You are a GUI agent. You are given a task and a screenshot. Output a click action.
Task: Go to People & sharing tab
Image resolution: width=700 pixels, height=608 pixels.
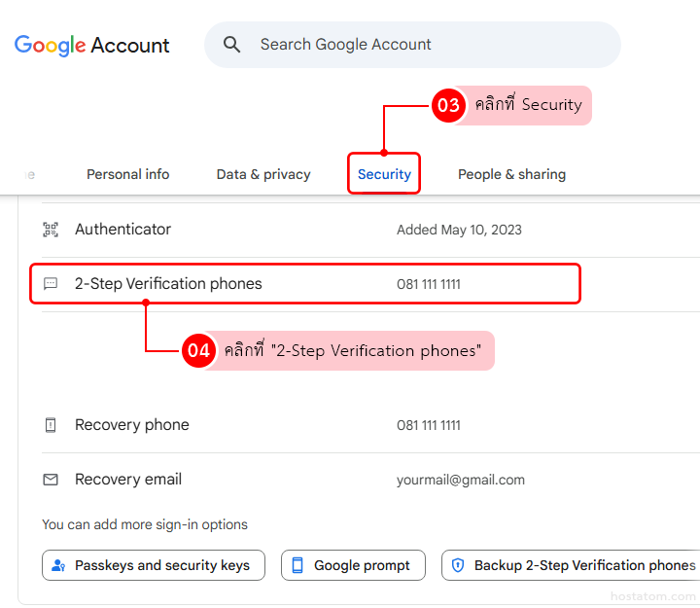point(511,174)
